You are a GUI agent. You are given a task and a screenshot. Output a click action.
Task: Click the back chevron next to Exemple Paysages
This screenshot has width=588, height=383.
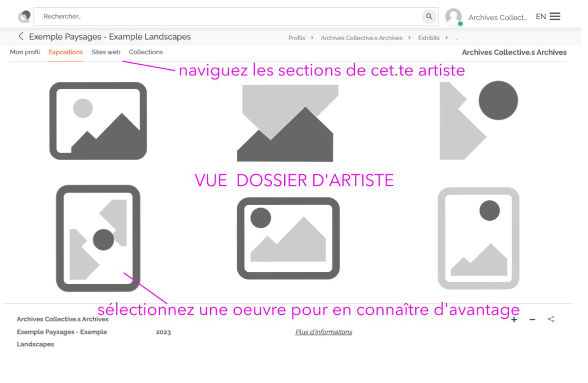point(21,36)
